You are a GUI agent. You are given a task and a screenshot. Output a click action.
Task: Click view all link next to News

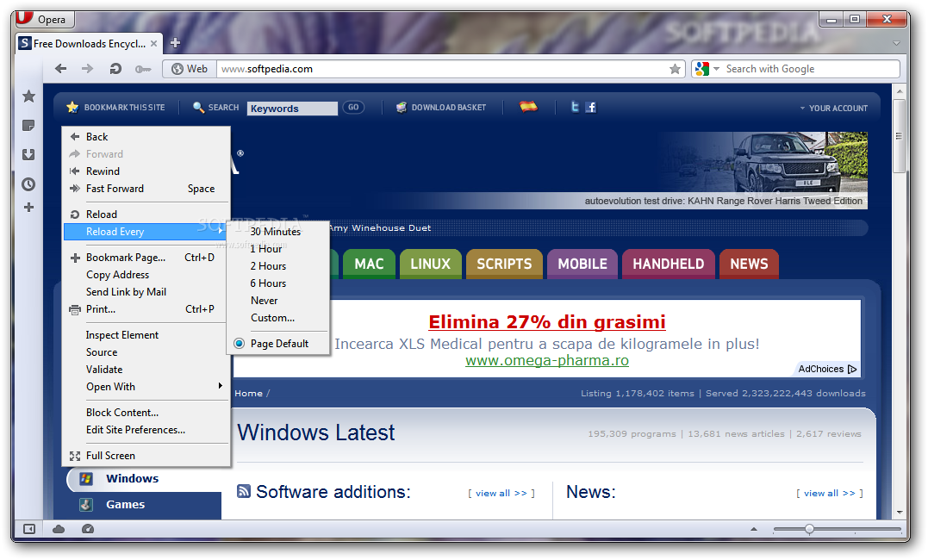829,493
